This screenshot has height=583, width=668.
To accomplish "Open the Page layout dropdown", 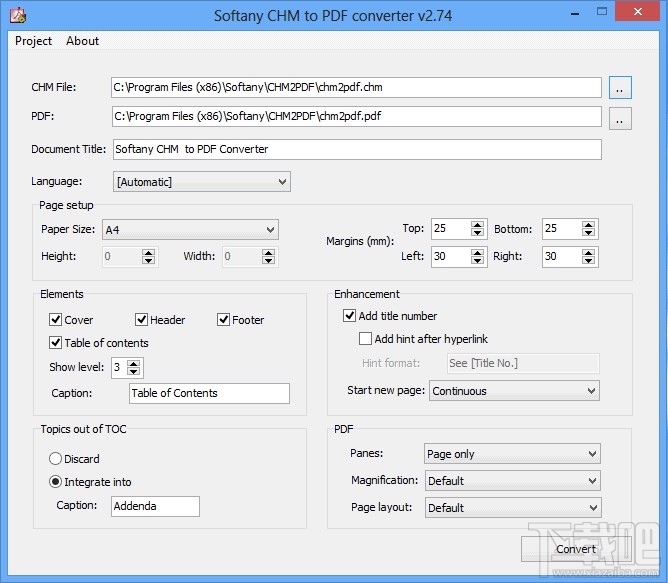I will coord(513,508).
